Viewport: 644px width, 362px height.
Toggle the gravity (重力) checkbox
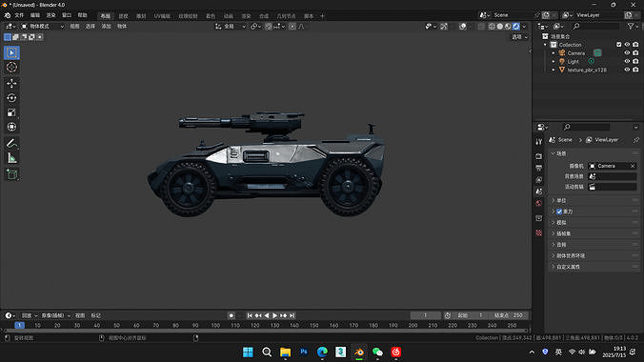[x=559, y=211]
